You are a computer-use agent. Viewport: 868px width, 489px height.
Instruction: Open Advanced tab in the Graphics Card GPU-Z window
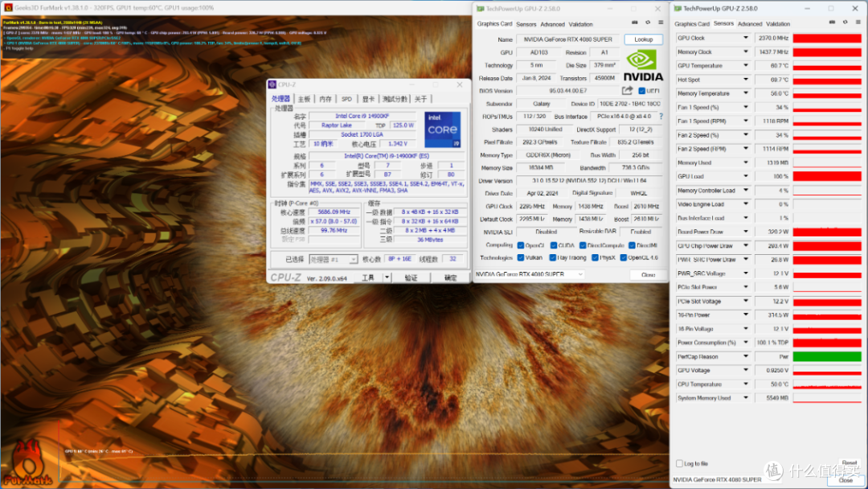point(552,24)
